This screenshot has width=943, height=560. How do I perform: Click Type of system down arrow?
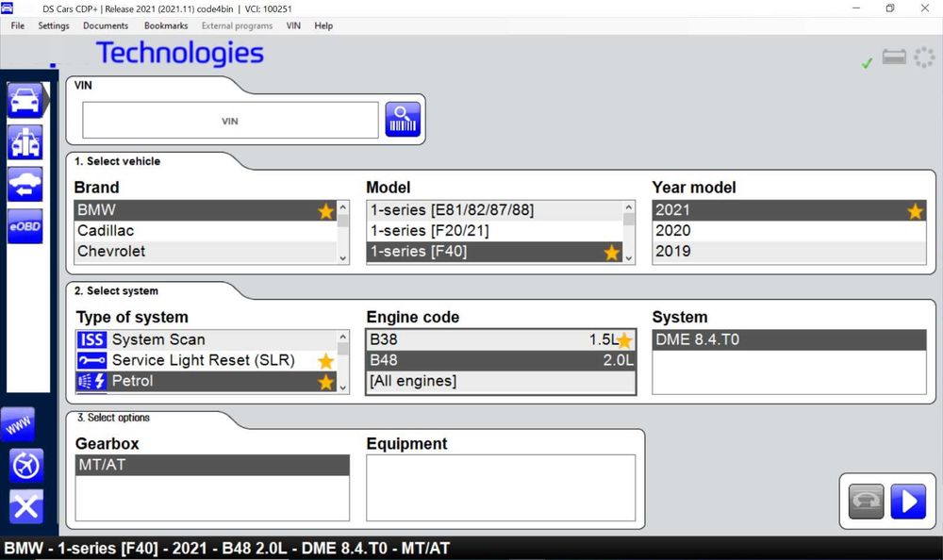343,387
